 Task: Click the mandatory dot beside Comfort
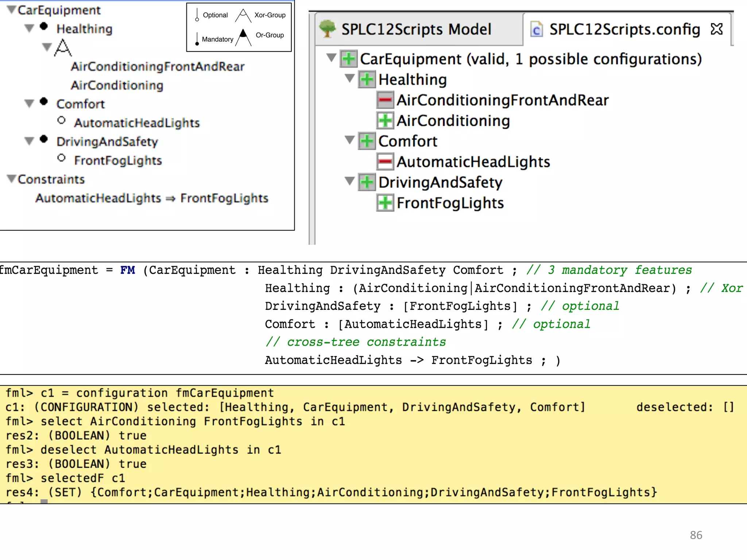[x=44, y=101]
